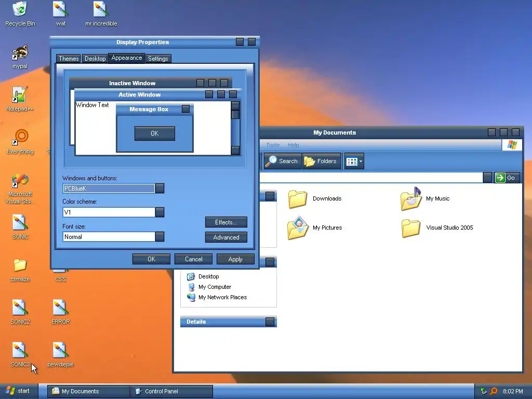Click the Advanced button
Image resolution: width=532 pixels, height=399 pixels.
[x=226, y=237]
